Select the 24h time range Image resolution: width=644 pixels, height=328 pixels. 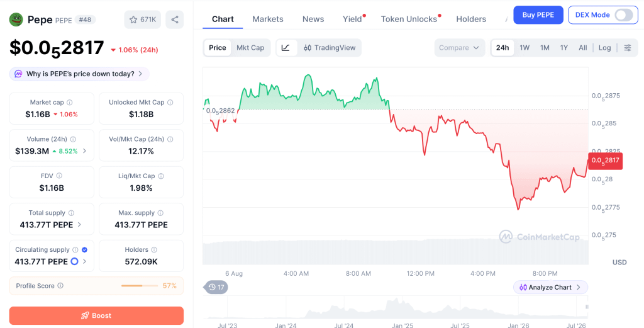[502, 48]
